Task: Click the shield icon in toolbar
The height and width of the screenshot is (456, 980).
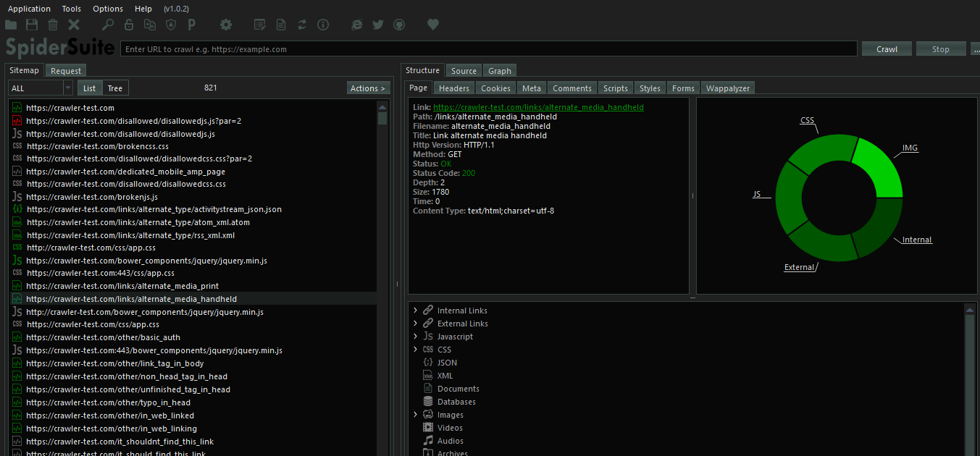Action: point(171,25)
